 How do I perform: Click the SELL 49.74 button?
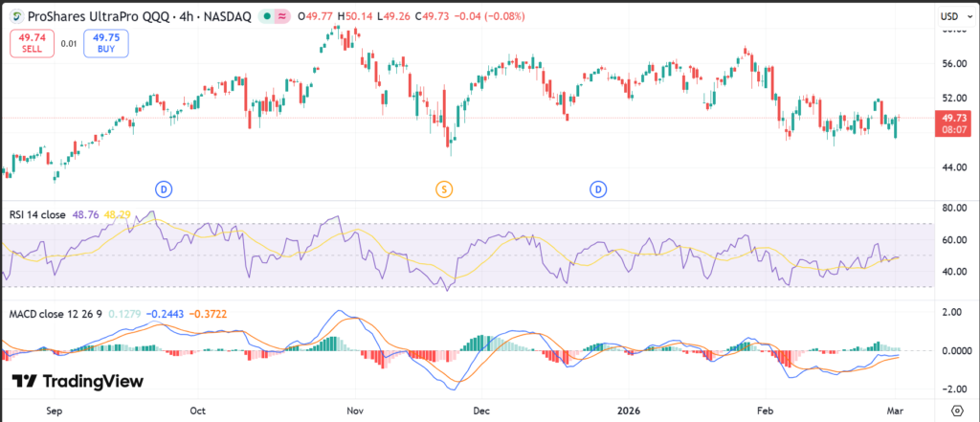click(x=32, y=44)
